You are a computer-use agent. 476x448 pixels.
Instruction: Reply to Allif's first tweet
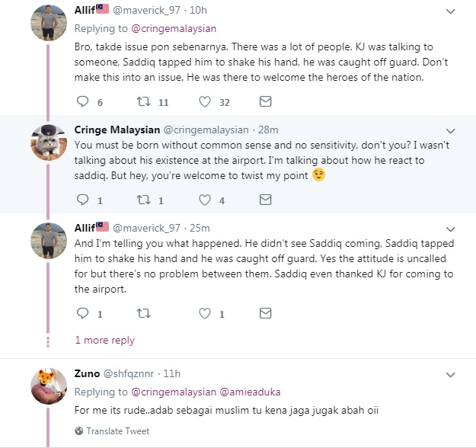click(x=83, y=101)
